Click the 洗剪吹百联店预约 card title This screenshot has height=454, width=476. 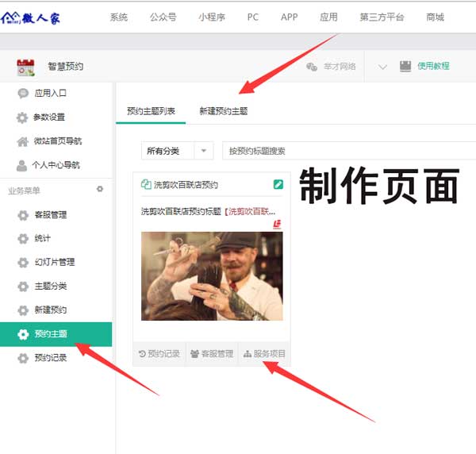[x=186, y=185]
